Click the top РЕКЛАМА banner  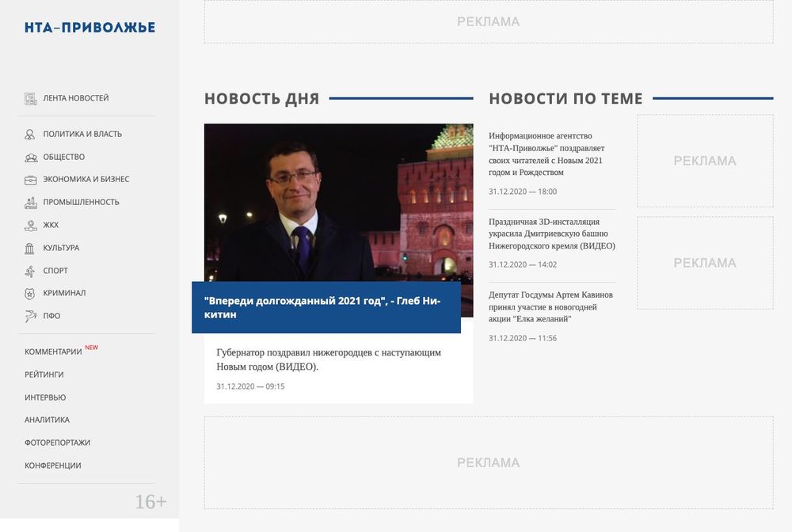pyautogui.click(x=489, y=21)
